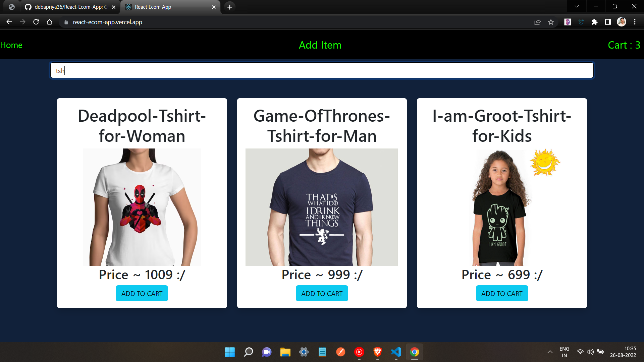Add I-am-Groot Tshirt to cart
Viewport: 644px width, 362px height.
(502, 294)
